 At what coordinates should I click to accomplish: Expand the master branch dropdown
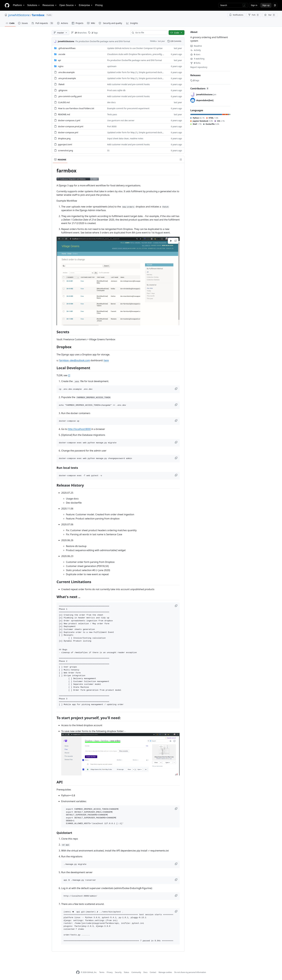coord(61,33)
